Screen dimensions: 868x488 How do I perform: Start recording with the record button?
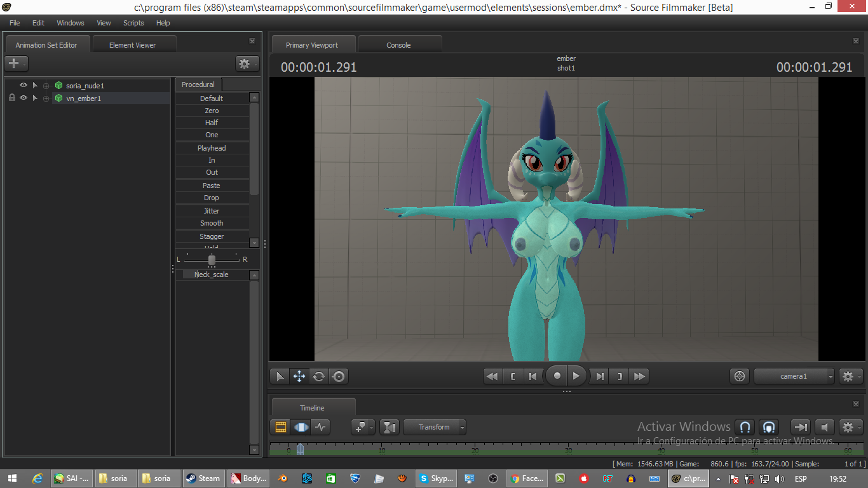557,376
